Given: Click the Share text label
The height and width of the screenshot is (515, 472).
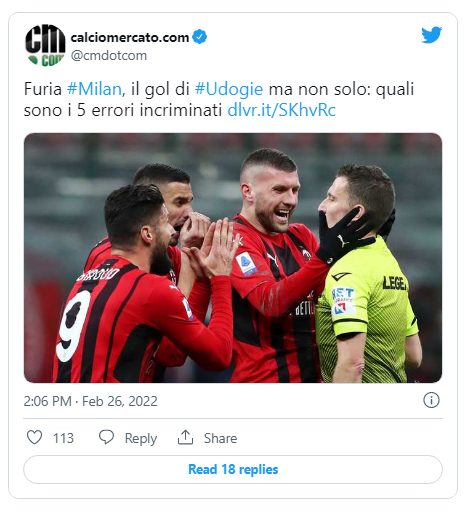Looking at the screenshot, I should coord(220,438).
